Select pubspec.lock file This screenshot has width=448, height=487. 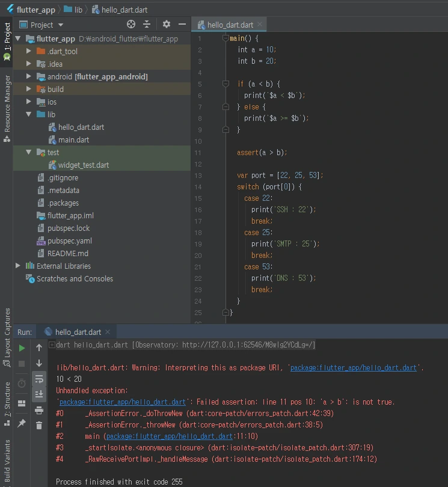click(69, 228)
